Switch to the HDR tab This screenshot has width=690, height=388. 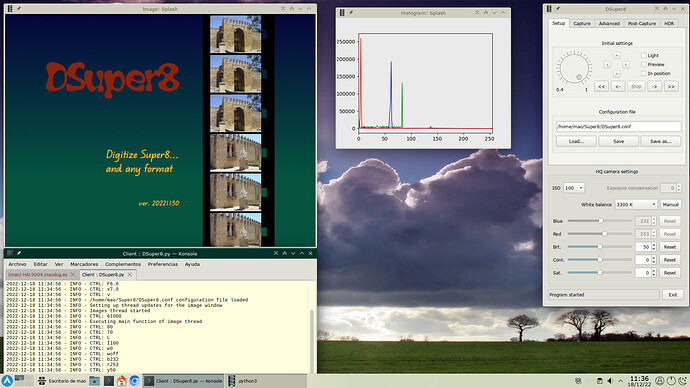coord(669,23)
